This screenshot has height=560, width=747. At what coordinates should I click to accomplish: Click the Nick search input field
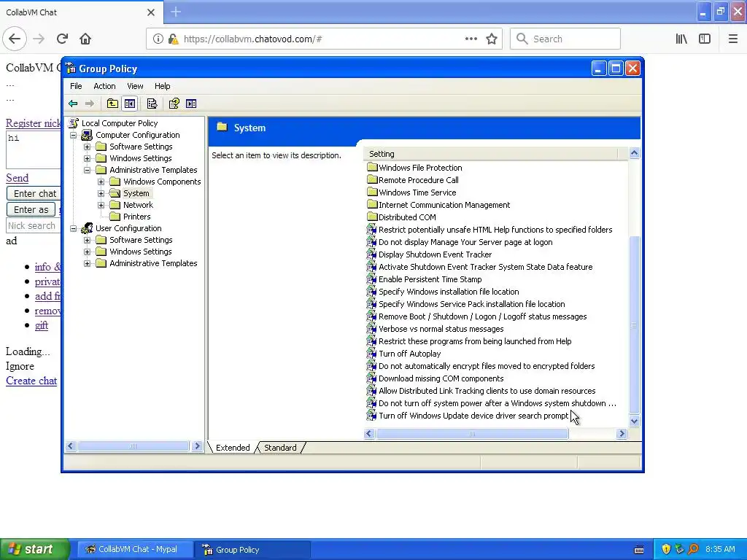coord(34,226)
